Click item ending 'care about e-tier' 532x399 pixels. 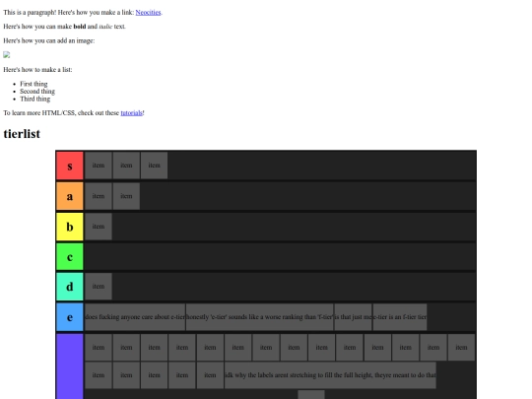click(135, 317)
